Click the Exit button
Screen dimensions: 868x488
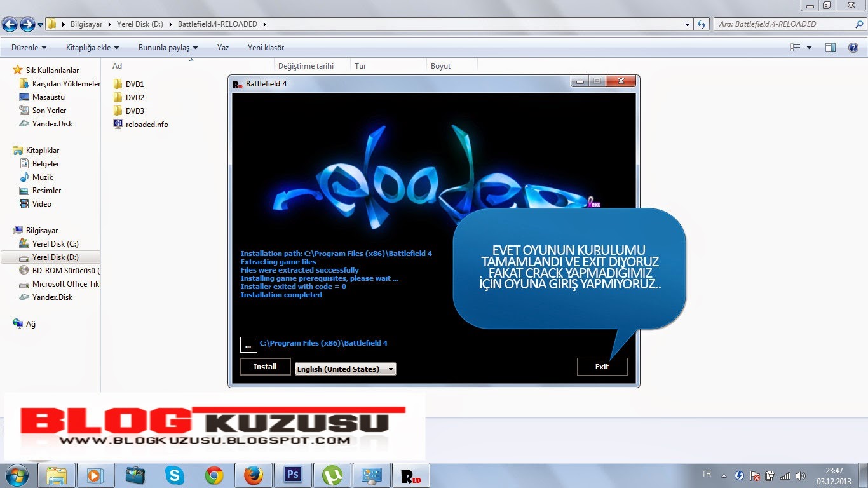point(602,367)
